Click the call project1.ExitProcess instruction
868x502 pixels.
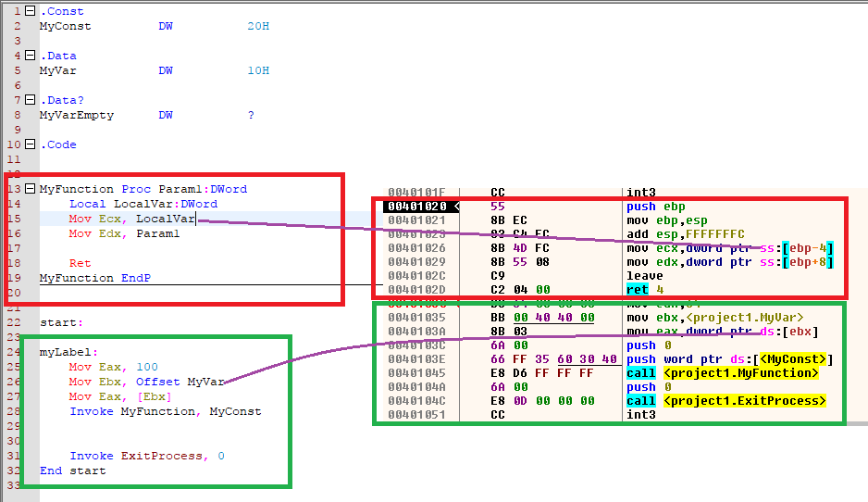click(725, 401)
